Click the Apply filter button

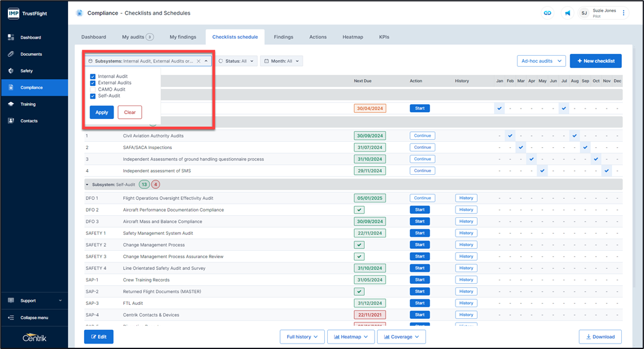coord(101,112)
